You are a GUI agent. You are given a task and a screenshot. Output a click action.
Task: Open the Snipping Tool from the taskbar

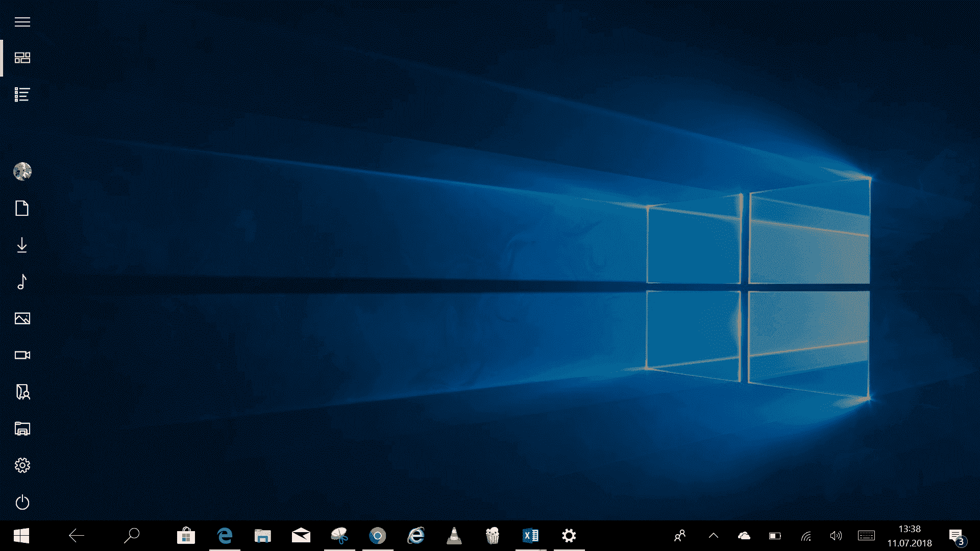point(339,536)
